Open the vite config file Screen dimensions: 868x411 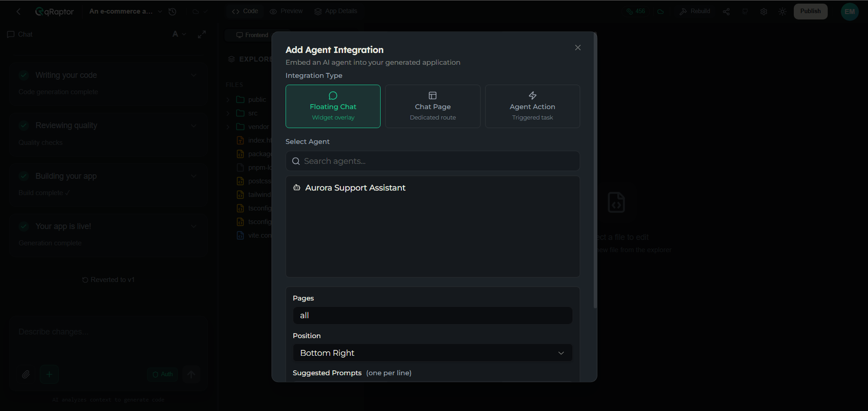point(253,235)
